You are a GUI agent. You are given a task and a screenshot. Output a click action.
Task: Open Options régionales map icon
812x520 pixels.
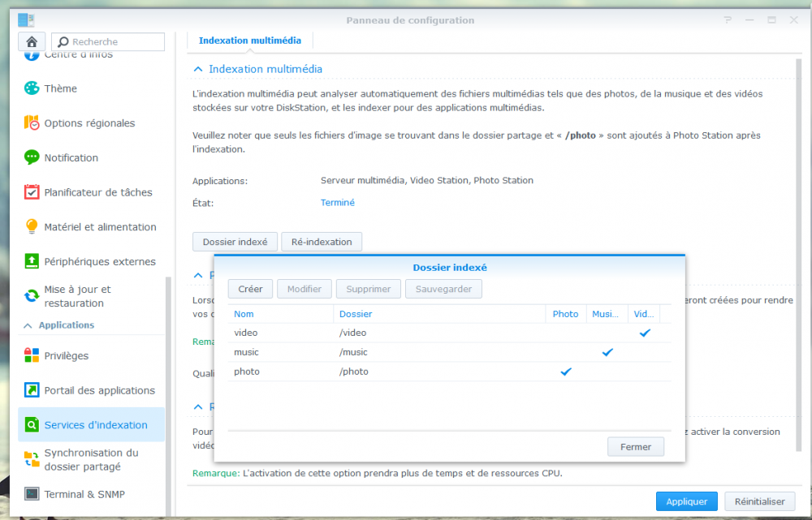click(32, 123)
